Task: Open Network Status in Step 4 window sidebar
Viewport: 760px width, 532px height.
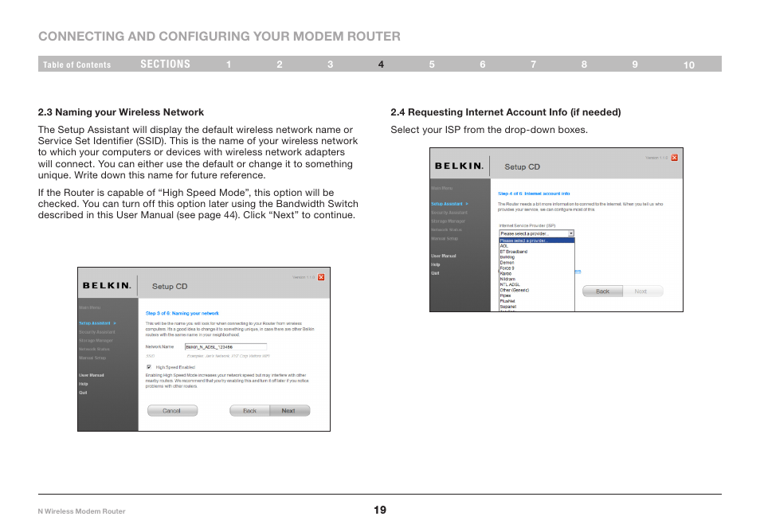Action: 447,230
